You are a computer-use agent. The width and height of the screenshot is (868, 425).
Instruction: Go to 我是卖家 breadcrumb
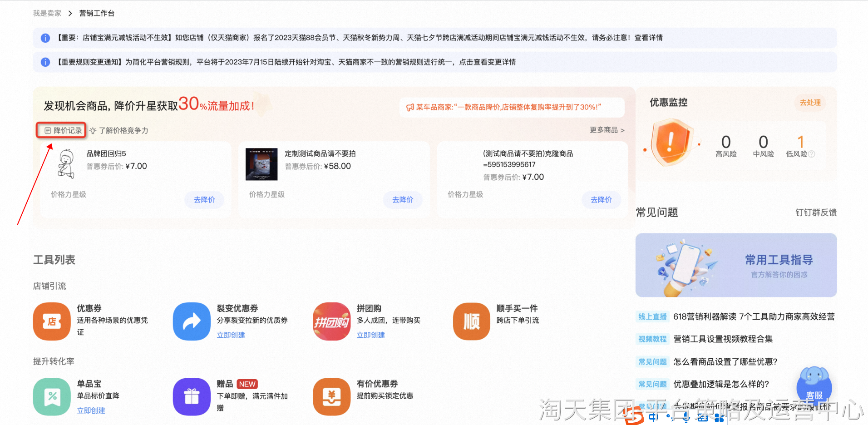tap(47, 14)
